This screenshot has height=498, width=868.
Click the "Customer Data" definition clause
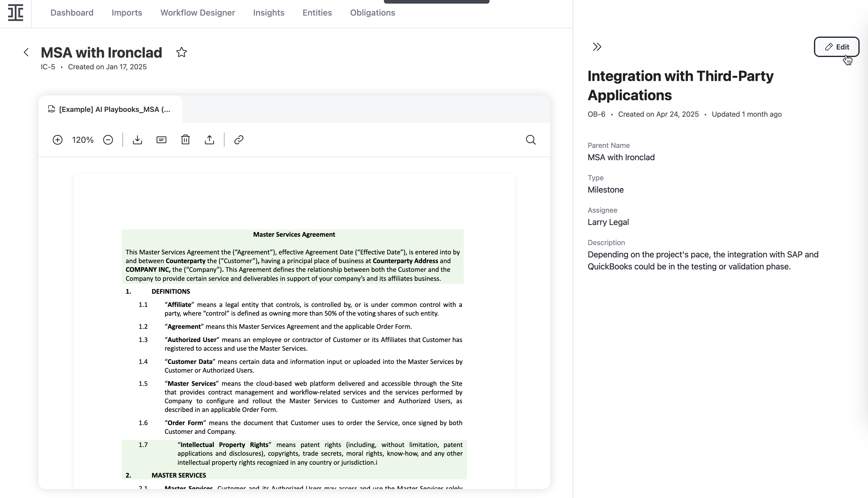coord(313,366)
